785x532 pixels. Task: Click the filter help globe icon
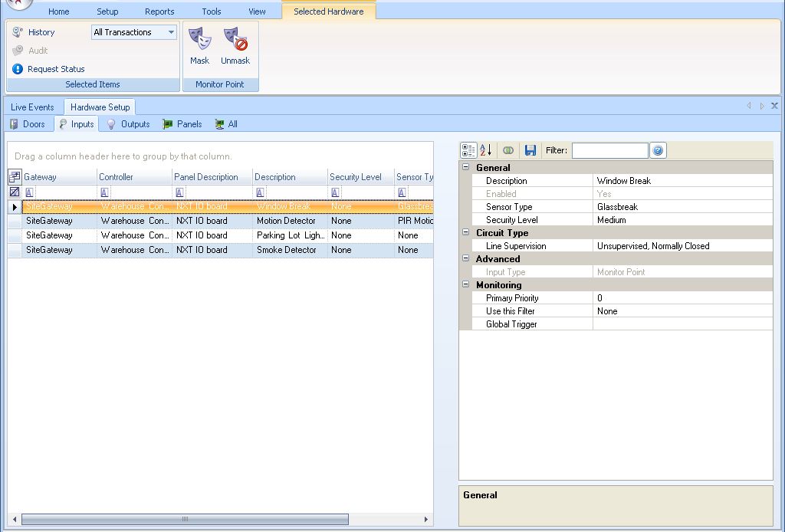(x=658, y=150)
